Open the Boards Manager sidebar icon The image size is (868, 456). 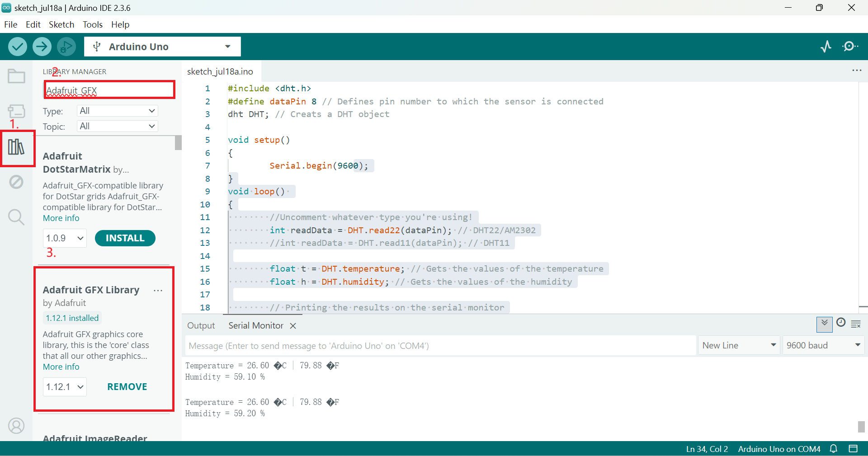tap(16, 111)
